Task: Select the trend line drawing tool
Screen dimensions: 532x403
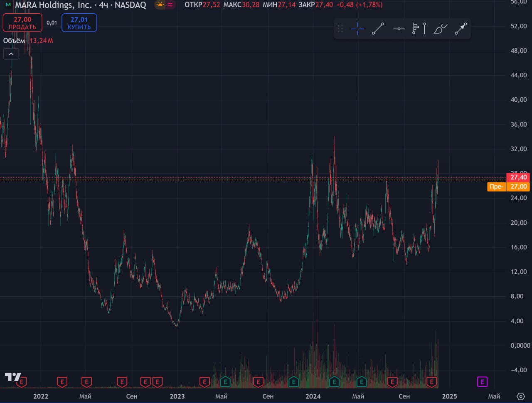Action: point(378,29)
